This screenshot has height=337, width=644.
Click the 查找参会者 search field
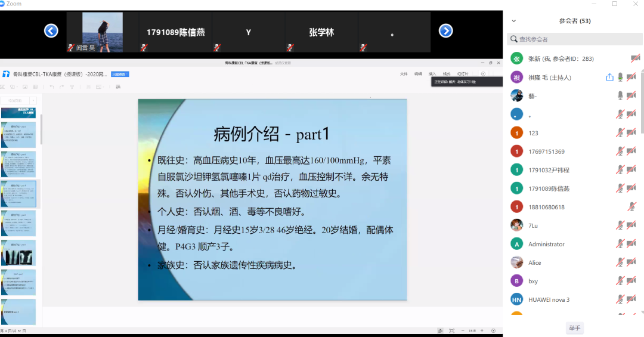pos(572,39)
